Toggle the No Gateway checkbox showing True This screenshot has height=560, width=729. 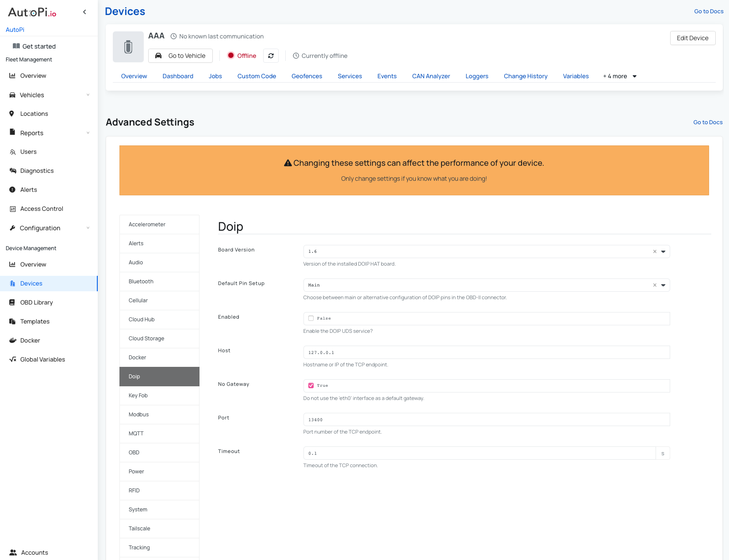coord(311,385)
